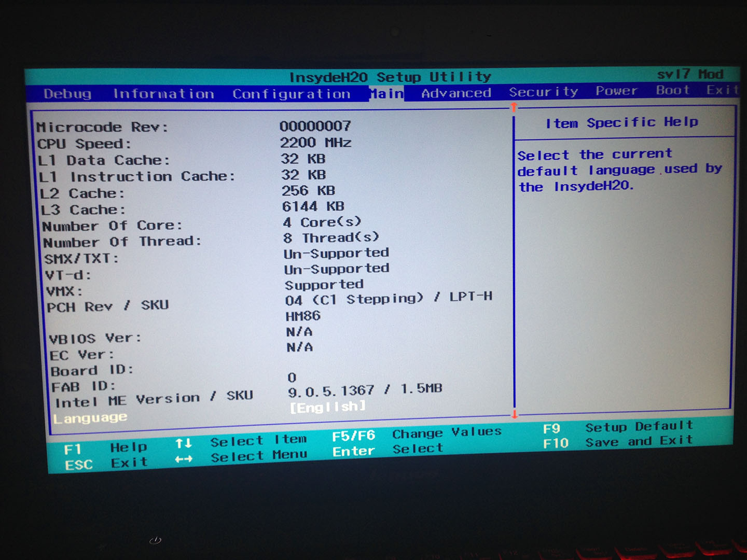Click the EC Ver label
747x560 pixels.
coord(82,355)
